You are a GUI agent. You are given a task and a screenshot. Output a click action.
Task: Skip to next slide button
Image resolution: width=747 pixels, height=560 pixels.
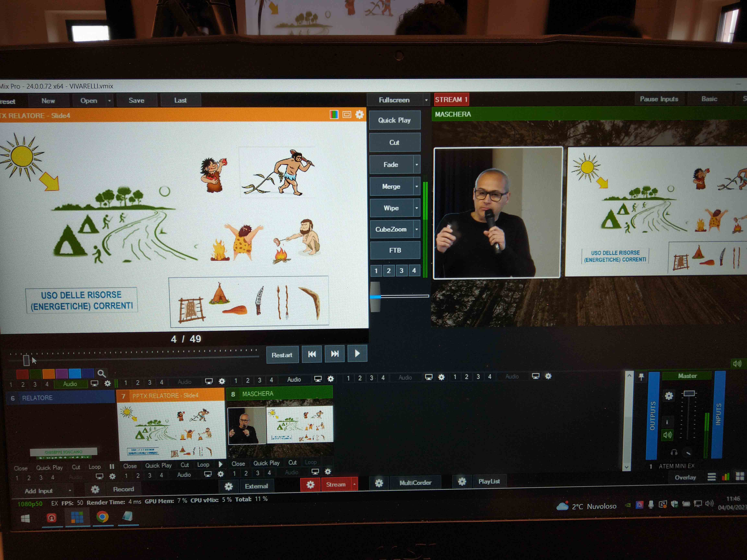[x=335, y=354]
